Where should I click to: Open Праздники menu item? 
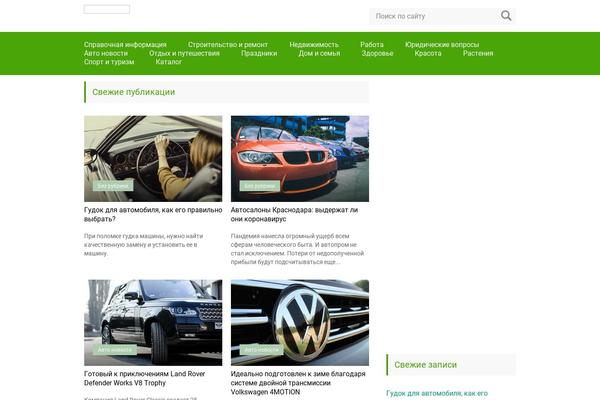pyautogui.click(x=259, y=53)
